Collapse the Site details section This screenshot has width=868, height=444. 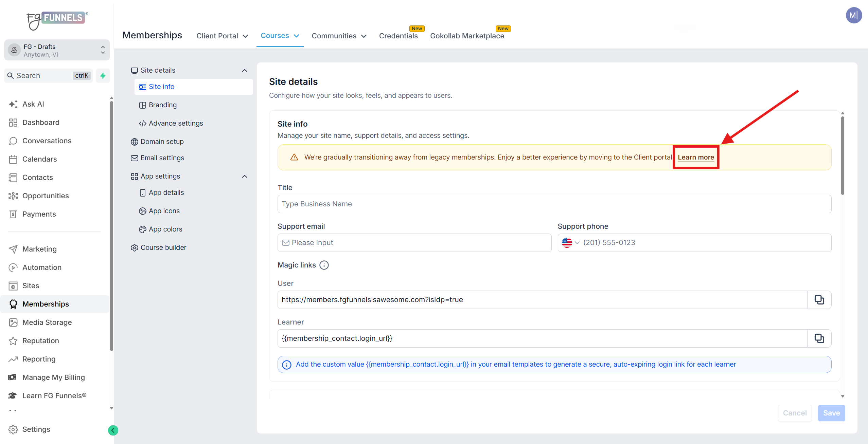244,71
